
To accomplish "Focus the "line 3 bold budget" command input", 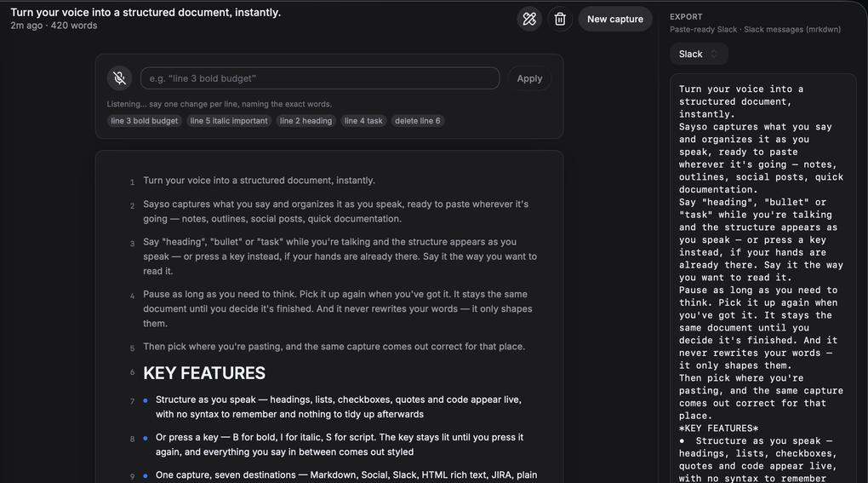I will tap(320, 78).
